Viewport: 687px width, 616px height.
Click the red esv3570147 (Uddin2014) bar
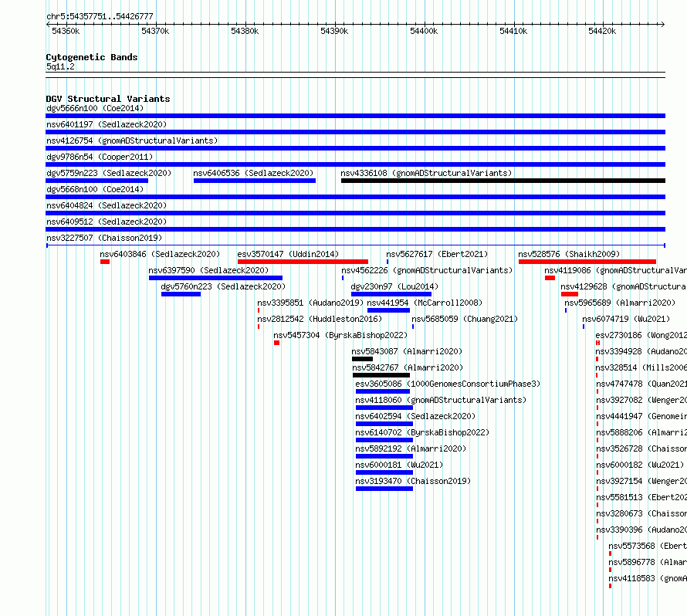303,262
